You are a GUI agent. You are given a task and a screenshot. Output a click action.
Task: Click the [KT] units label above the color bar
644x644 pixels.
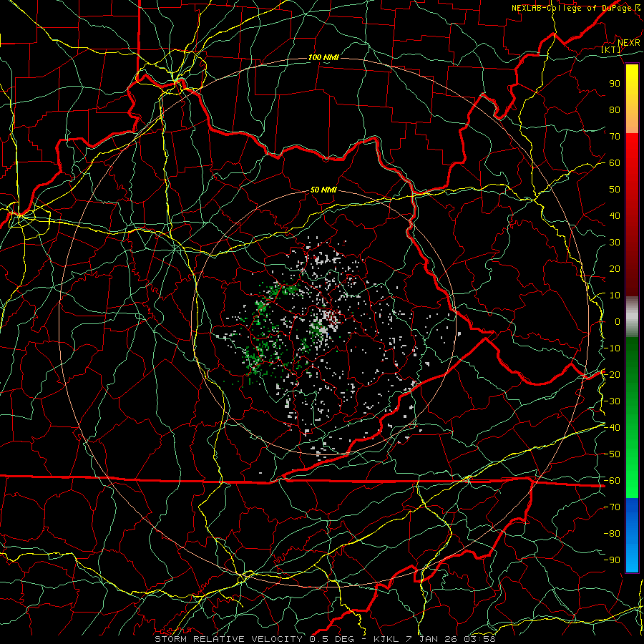point(611,49)
